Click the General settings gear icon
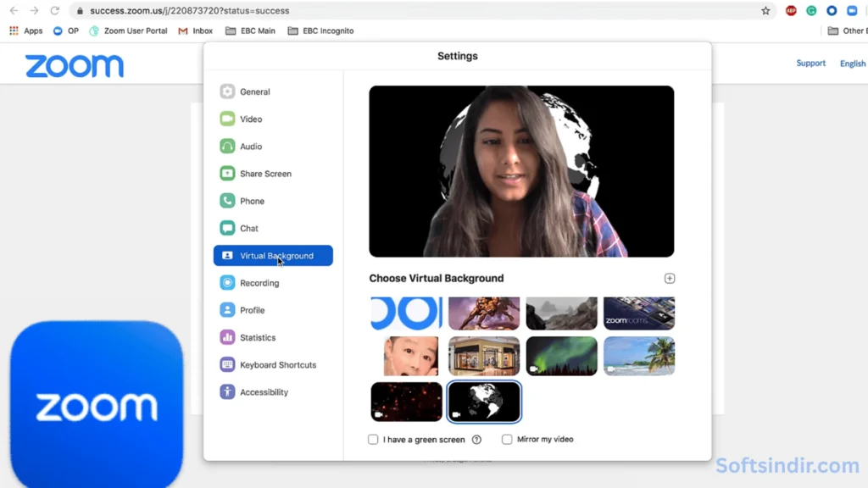Viewport: 868px width, 488px height. tap(227, 91)
